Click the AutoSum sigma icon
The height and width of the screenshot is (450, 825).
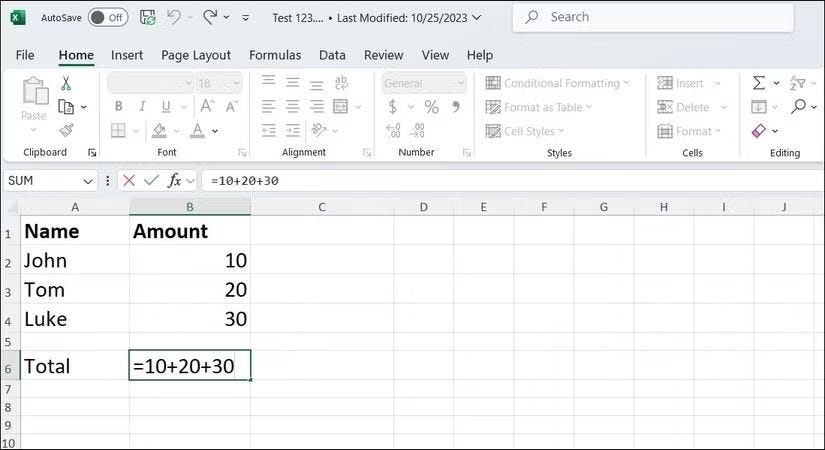click(x=759, y=83)
